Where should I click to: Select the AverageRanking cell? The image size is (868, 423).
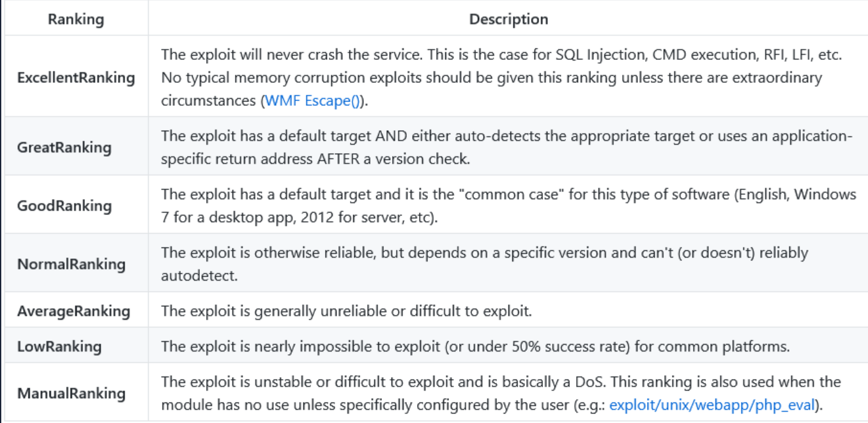73,311
